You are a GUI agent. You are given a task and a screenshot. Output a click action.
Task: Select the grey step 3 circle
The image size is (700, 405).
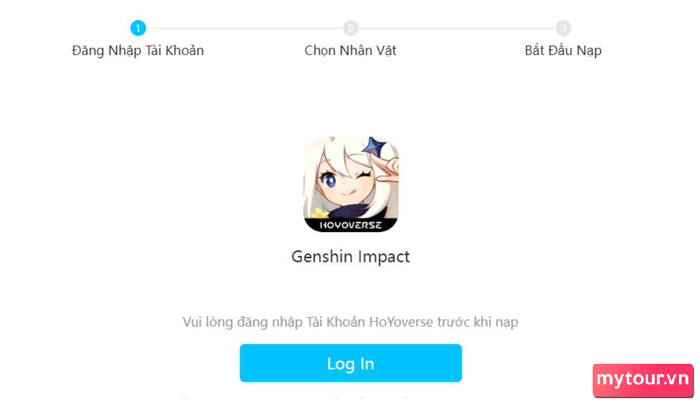[x=563, y=28]
